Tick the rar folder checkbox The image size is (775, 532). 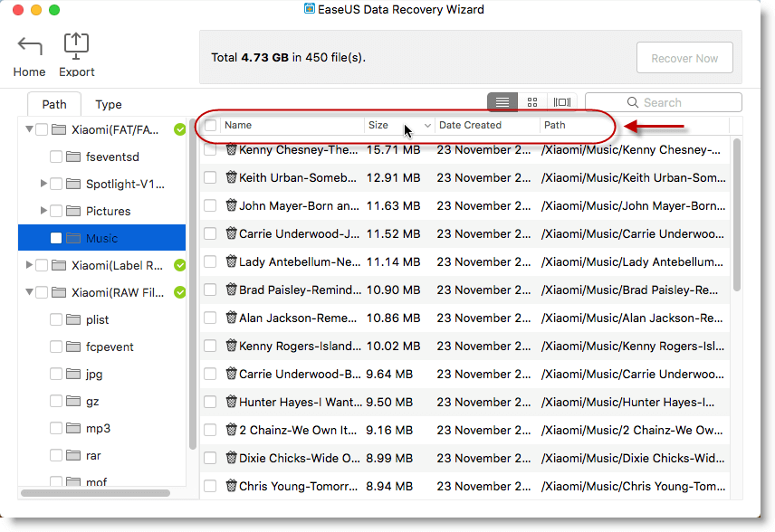click(x=56, y=455)
